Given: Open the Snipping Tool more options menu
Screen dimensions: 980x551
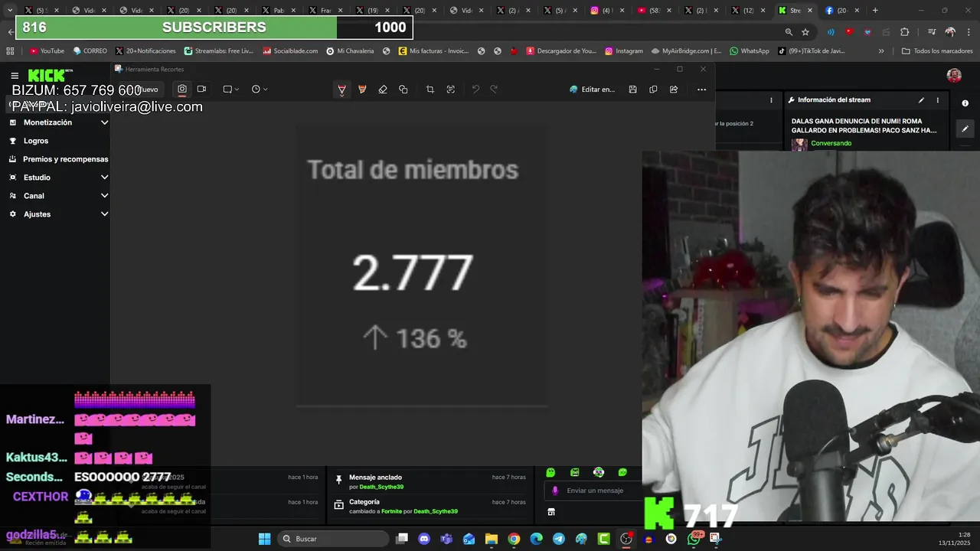Looking at the screenshot, I should pyautogui.click(x=701, y=90).
